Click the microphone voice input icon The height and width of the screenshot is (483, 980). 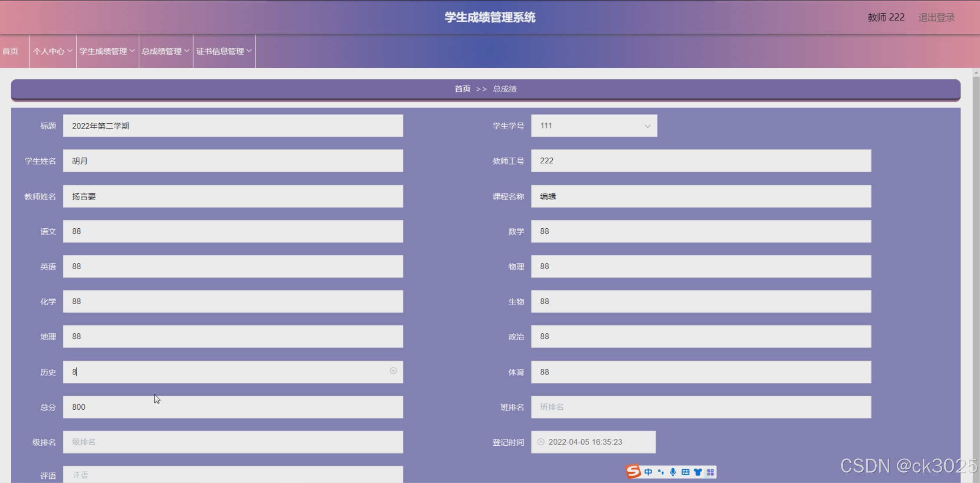[673, 472]
